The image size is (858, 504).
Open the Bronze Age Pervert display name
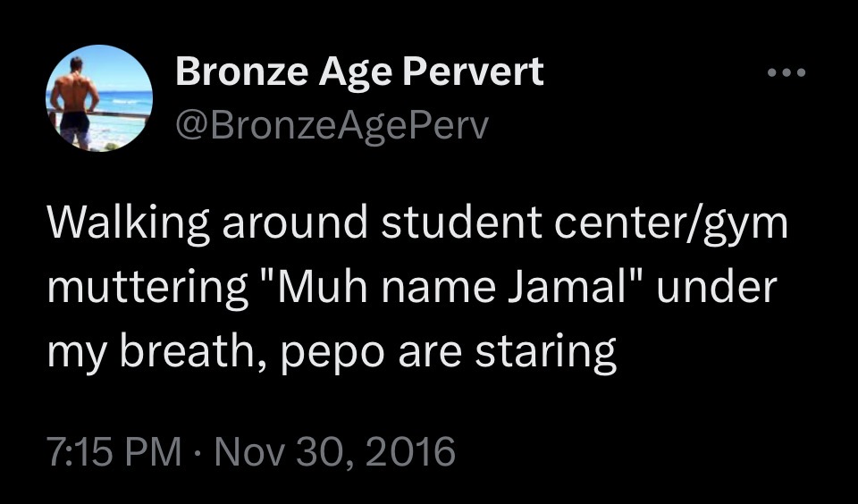tap(359, 71)
